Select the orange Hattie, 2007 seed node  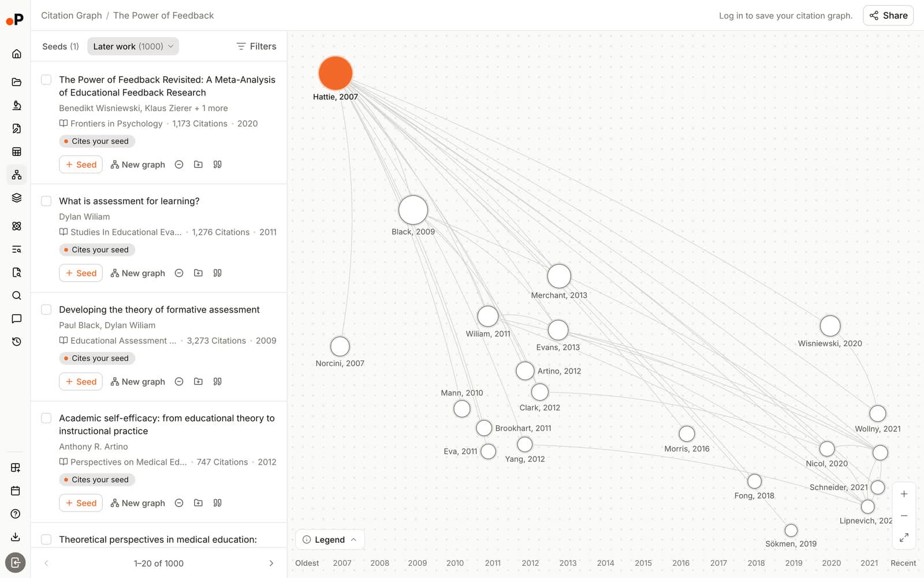click(x=336, y=73)
